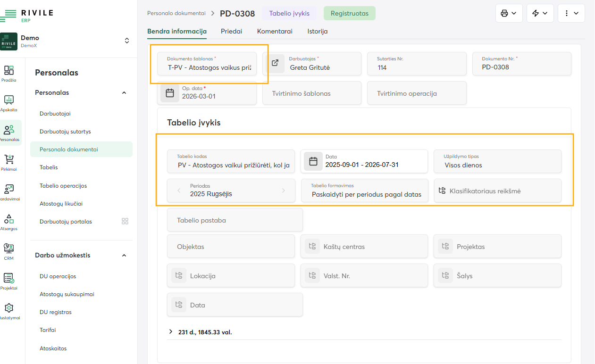
Task: Click the Tabelio įvykis badge
Action: point(289,13)
